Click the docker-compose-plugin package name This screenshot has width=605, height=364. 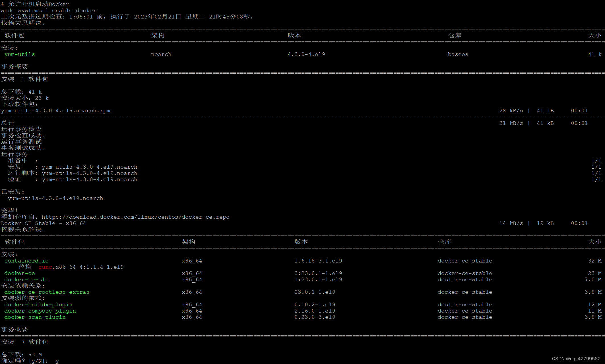click(40, 311)
